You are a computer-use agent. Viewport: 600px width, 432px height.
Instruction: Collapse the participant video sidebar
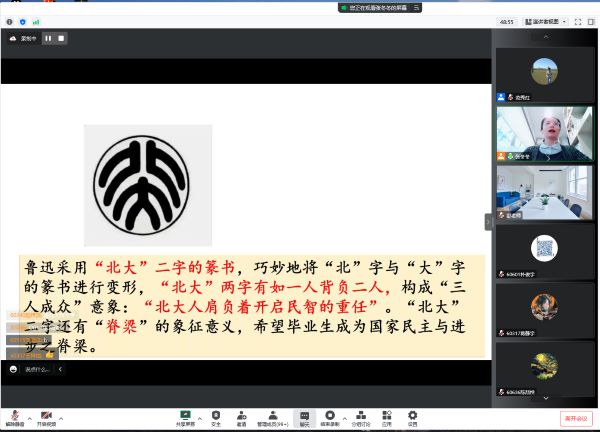[x=489, y=221]
